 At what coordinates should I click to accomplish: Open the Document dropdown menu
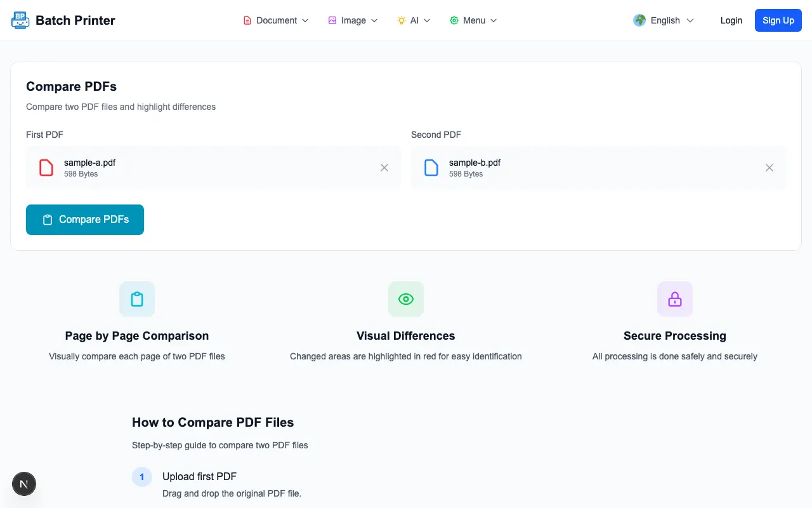click(277, 20)
